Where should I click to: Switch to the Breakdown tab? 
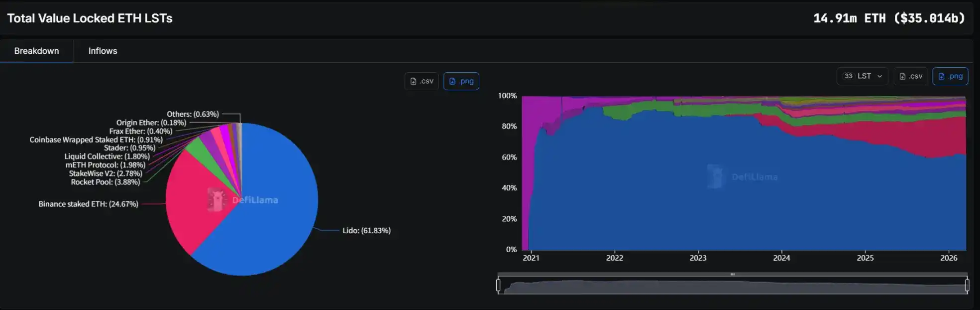(x=36, y=51)
